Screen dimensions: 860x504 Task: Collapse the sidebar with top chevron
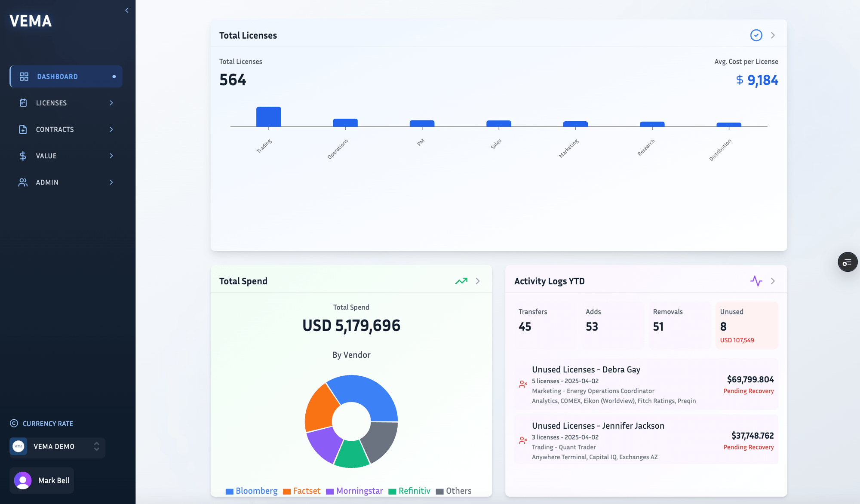[127, 10]
